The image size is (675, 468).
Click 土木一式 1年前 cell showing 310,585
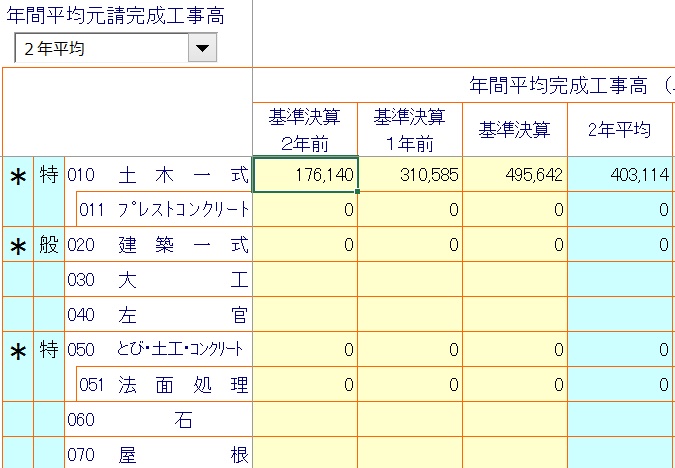[x=410, y=174]
